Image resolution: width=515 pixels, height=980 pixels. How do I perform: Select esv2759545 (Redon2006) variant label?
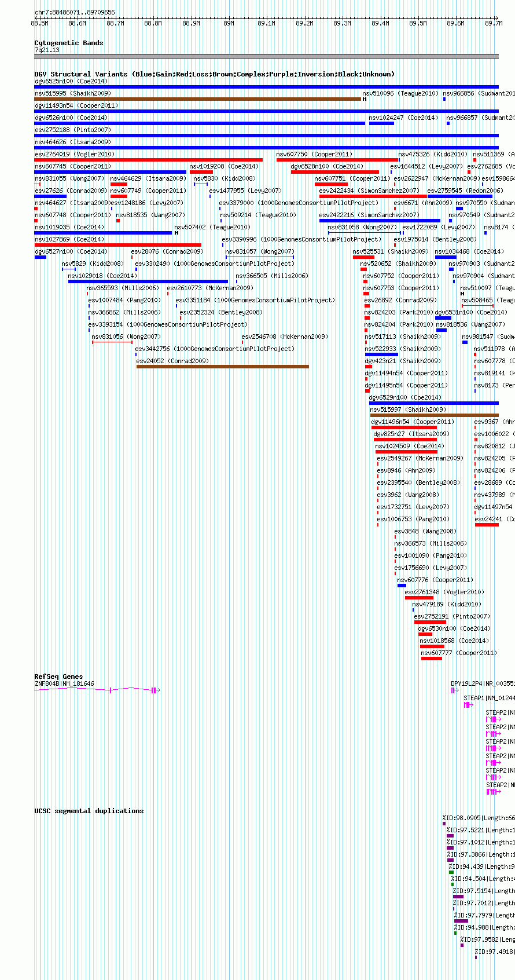pos(465,191)
